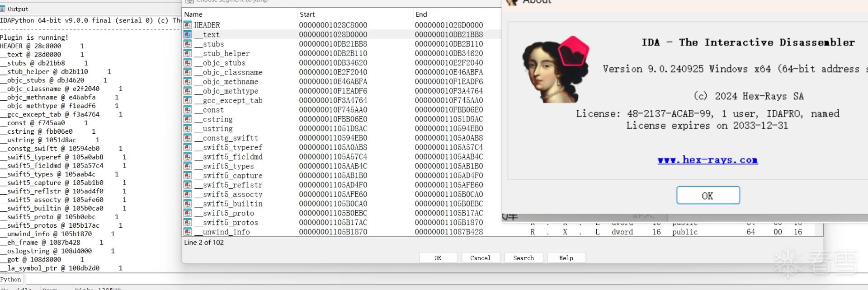The image size is (868, 290).
Task: Click the 'Line 2 of 102' status text
Action: [204, 243]
